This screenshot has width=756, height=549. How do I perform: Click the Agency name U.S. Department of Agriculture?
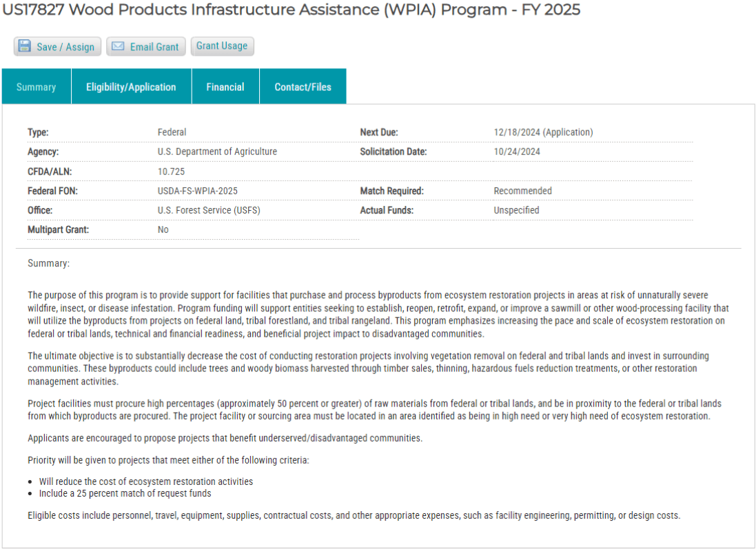click(x=216, y=152)
